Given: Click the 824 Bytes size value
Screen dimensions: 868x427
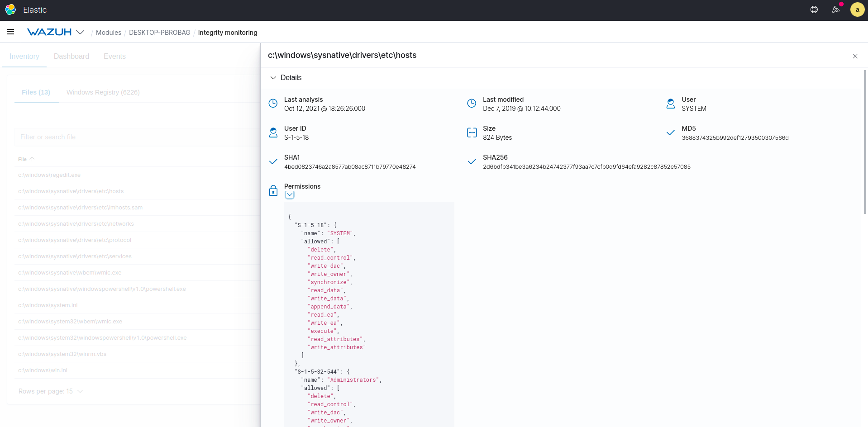Looking at the screenshot, I should point(497,138).
